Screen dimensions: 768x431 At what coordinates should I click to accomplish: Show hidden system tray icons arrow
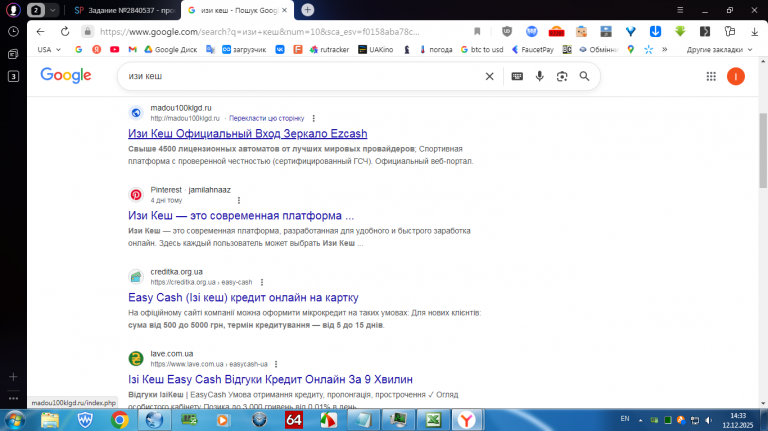[640, 420]
